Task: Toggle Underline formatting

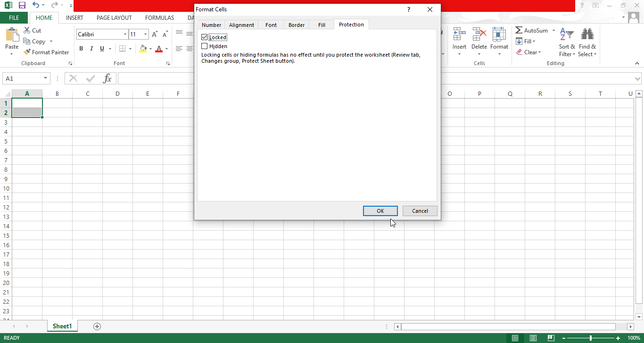Action: point(102,49)
